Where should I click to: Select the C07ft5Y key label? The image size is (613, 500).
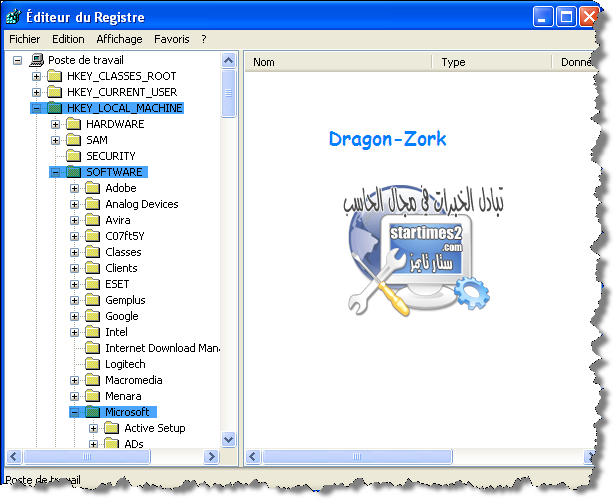125,236
